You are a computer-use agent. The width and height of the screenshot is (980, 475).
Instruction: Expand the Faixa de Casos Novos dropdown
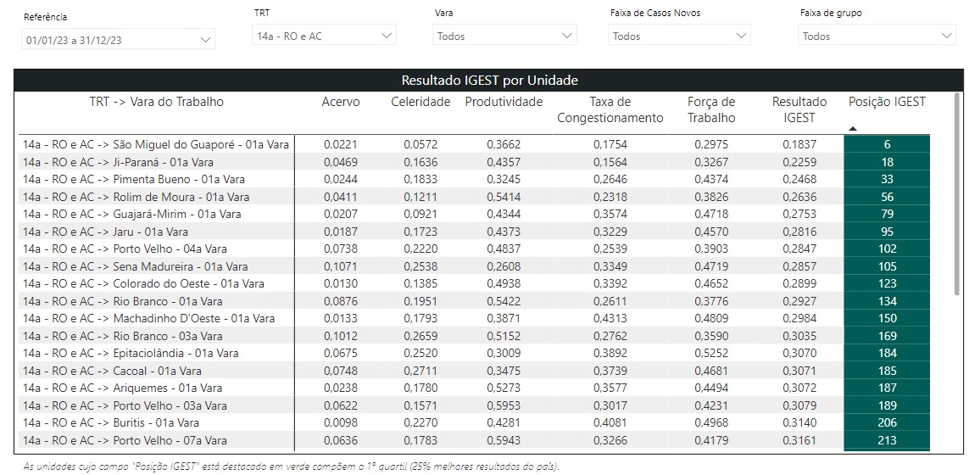coord(680,36)
